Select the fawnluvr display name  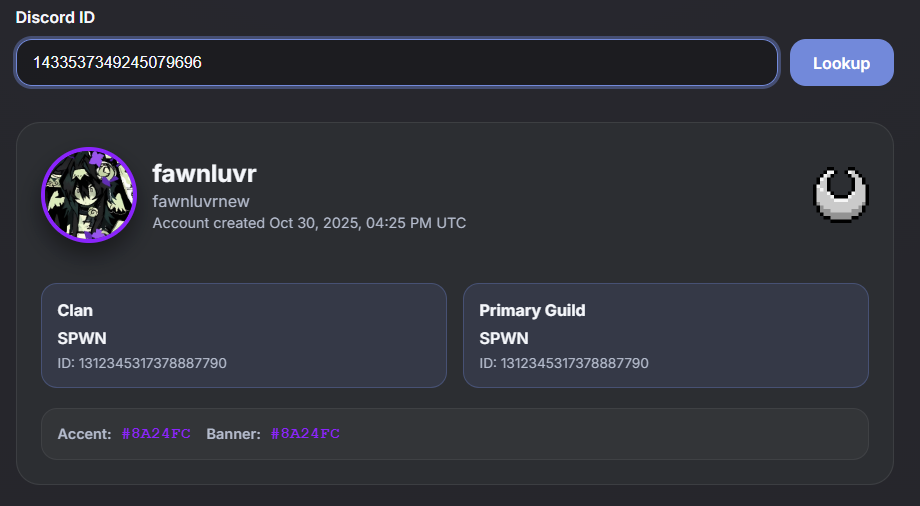click(x=204, y=173)
